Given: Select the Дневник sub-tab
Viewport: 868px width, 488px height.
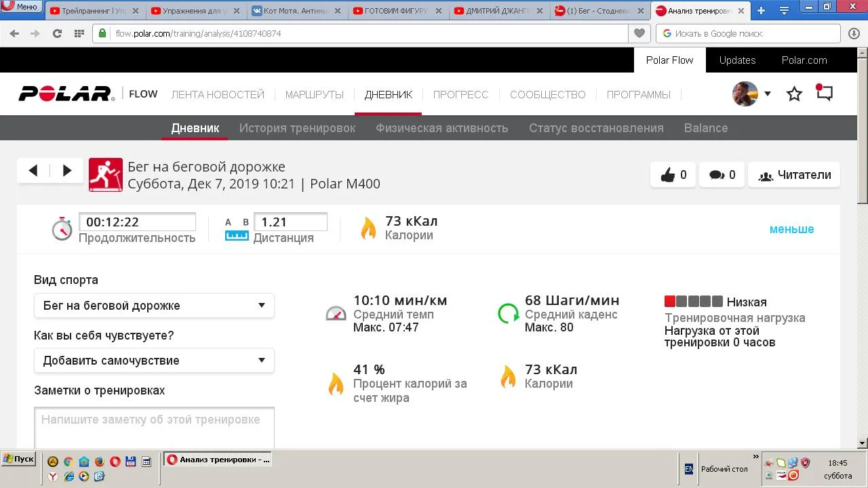Looking at the screenshot, I should click(195, 128).
